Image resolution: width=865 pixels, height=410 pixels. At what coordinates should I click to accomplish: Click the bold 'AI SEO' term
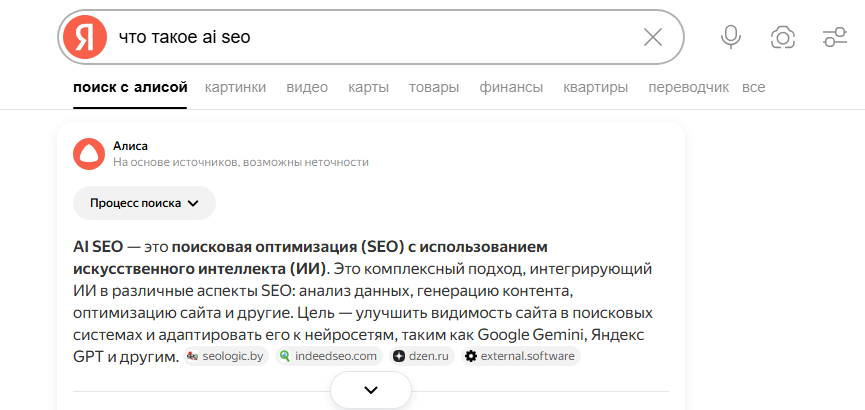click(98, 247)
